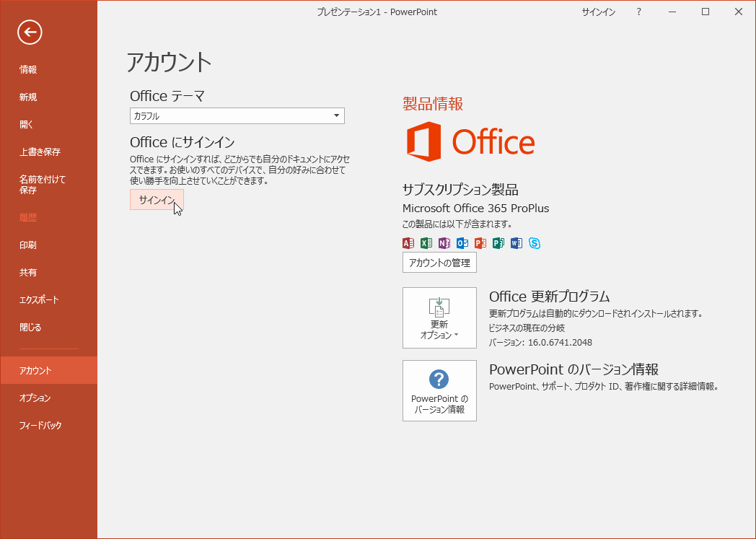
Task: Click the Outlook app icon
Action: [462, 243]
